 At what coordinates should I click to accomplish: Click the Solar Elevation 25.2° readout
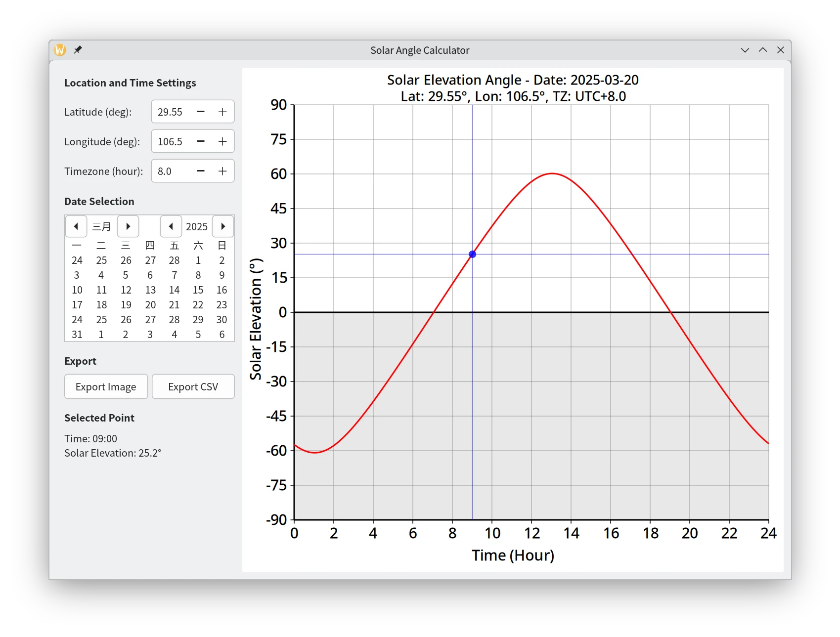tap(113, 453)
